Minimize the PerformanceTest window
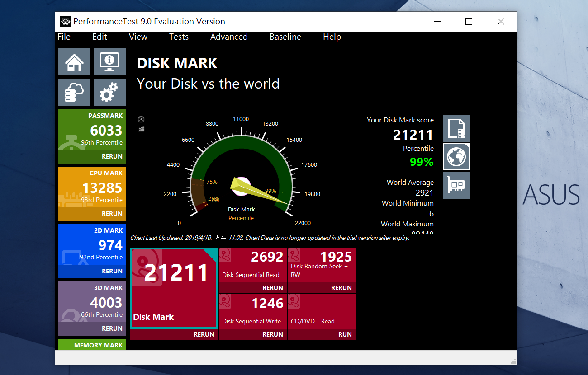This screenshot has width=588, height=375. tap(437, 22)
